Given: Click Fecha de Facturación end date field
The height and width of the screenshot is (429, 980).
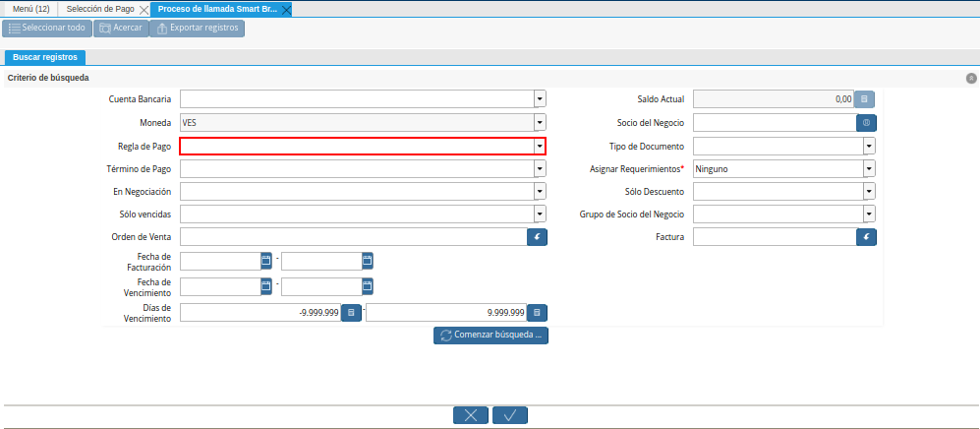Looking at the screenshot, I should pos(321,261).
